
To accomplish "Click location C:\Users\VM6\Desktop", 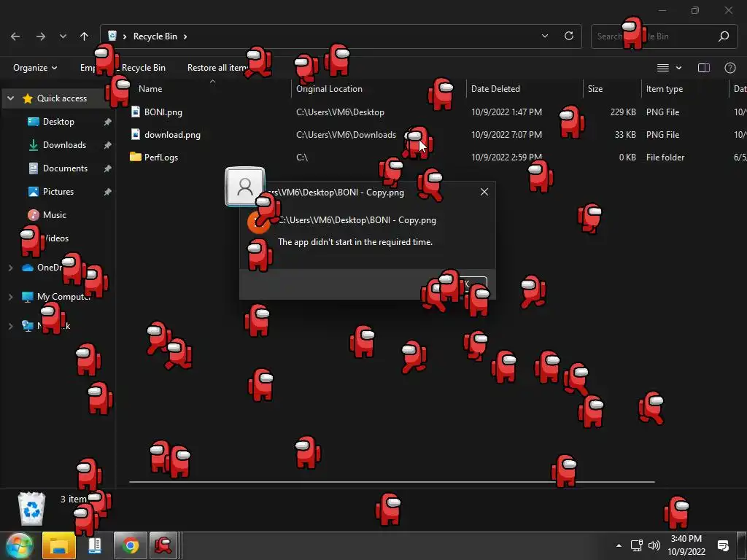I will 340,112.
